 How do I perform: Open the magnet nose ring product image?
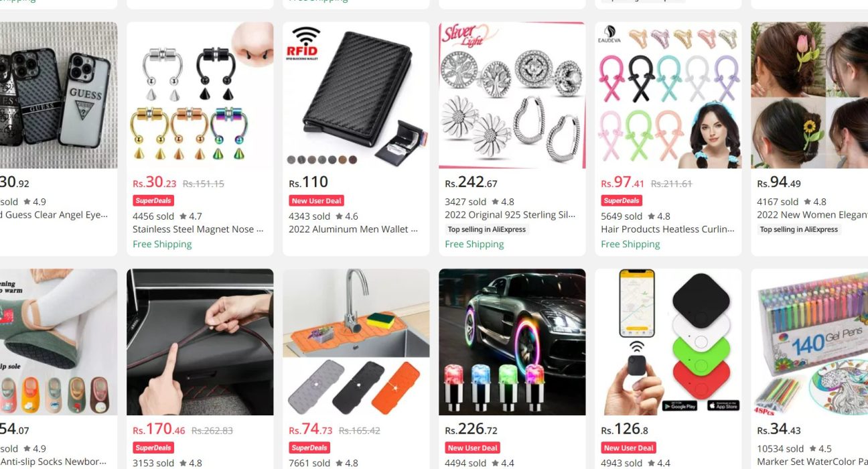click(200, 95)
